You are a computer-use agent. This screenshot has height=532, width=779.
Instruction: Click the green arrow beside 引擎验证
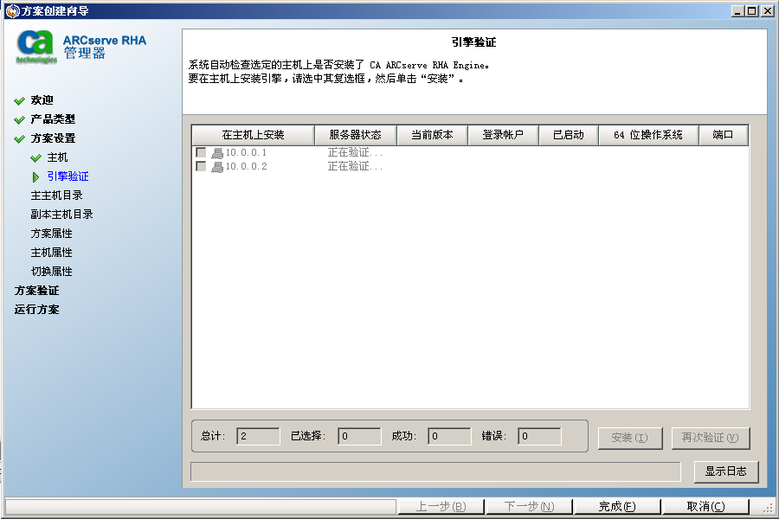[x=35, y=176]
